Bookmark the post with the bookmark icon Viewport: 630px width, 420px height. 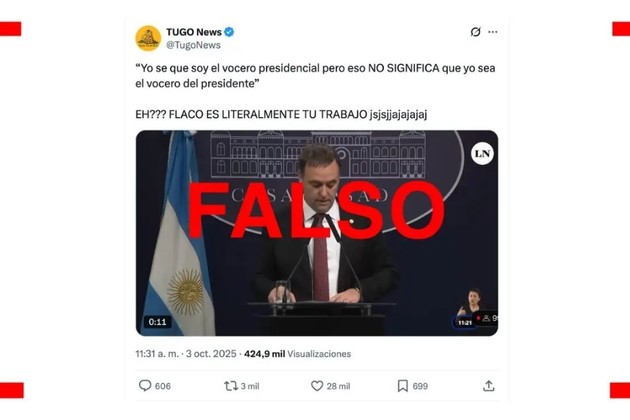(403, 386)
